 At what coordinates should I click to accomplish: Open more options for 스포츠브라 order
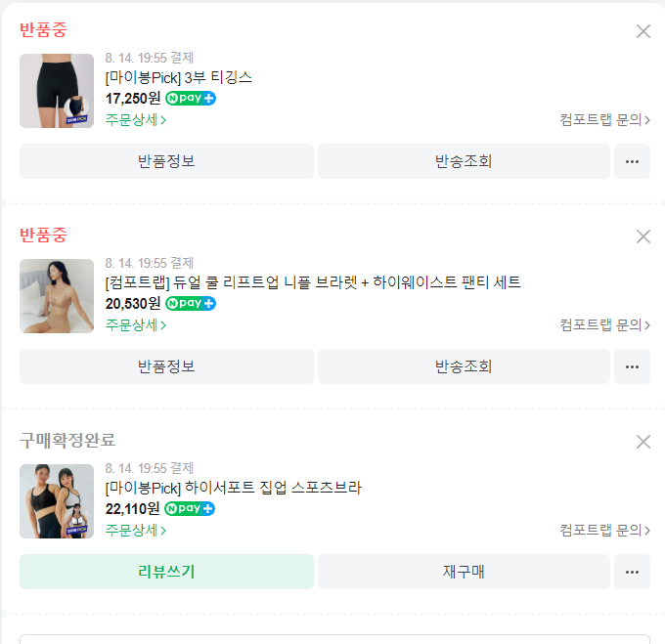click(632, 572)
